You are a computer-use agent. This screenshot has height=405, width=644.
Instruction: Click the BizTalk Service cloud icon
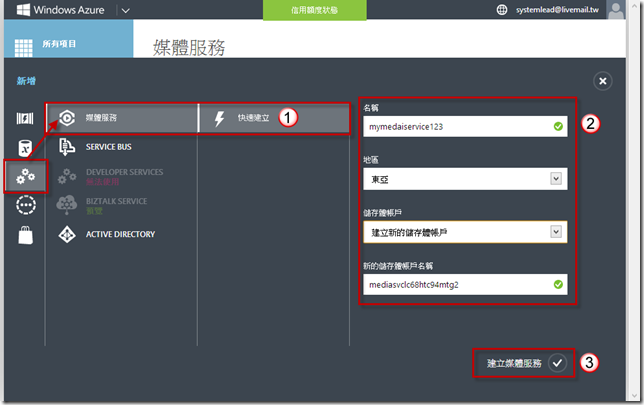coord(67,205)
